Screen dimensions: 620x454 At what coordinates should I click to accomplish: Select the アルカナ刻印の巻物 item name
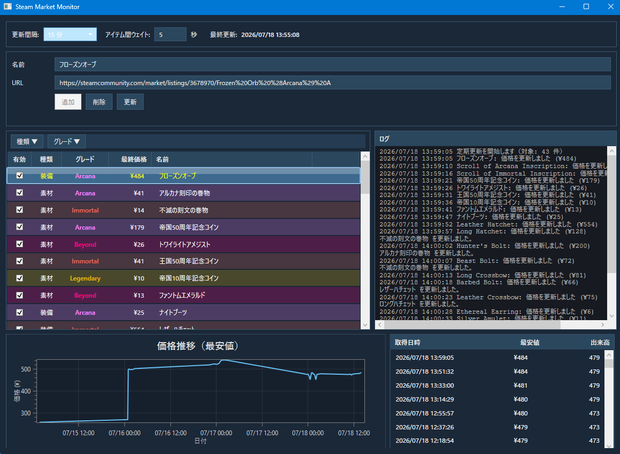click(185, 193)
